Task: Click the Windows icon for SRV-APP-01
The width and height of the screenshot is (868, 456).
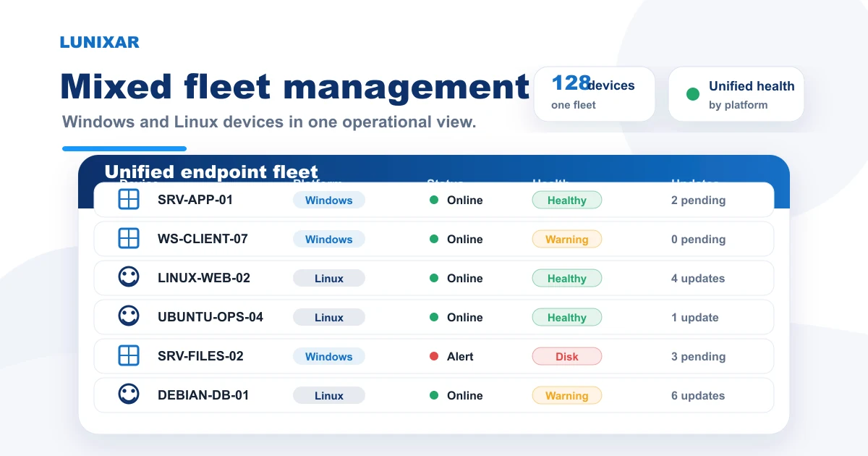Action: pyautogui.click(x=129, y=199)
